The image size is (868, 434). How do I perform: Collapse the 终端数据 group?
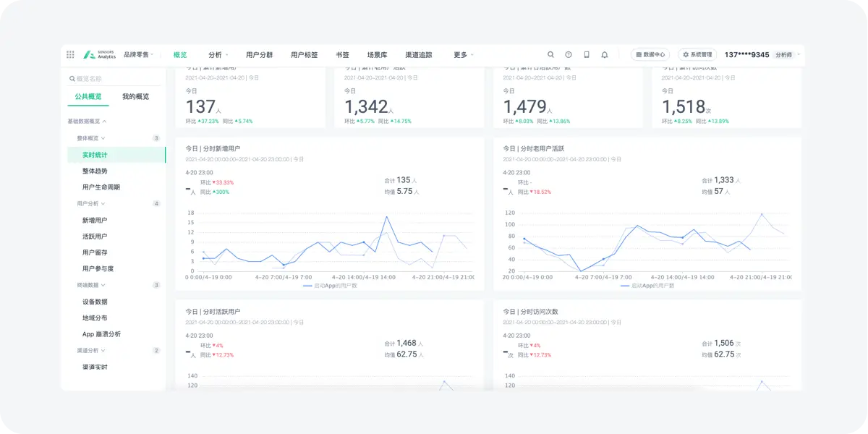pyautogui.click(x=91, y=285)
